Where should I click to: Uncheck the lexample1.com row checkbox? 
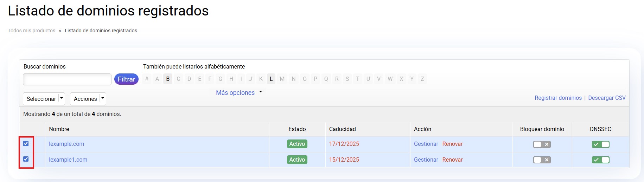[x=26, y=159]
